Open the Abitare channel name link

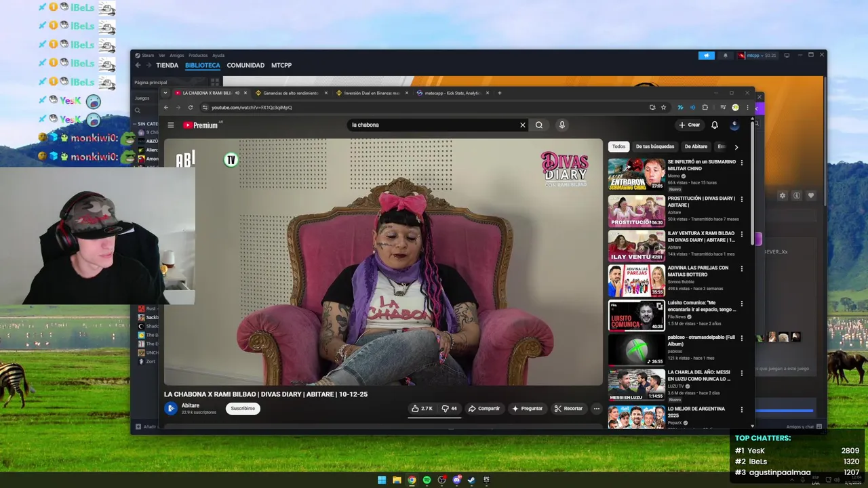tap(191, 405)
